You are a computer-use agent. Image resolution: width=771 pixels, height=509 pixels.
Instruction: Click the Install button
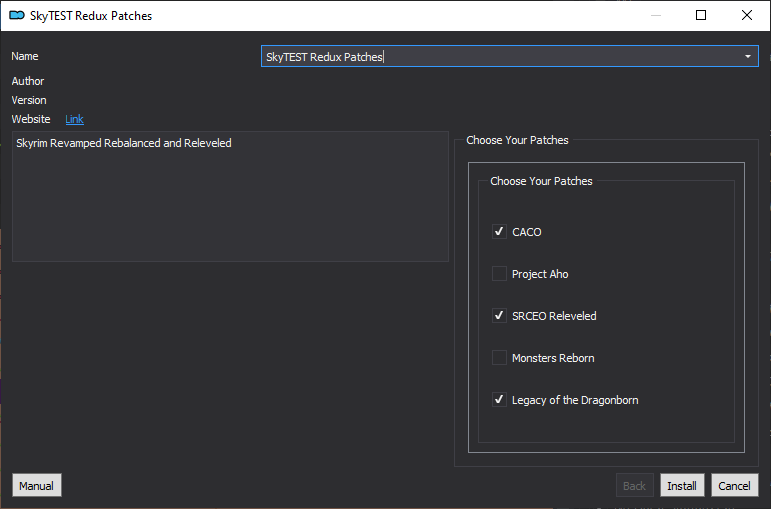(x=682, y=486)
